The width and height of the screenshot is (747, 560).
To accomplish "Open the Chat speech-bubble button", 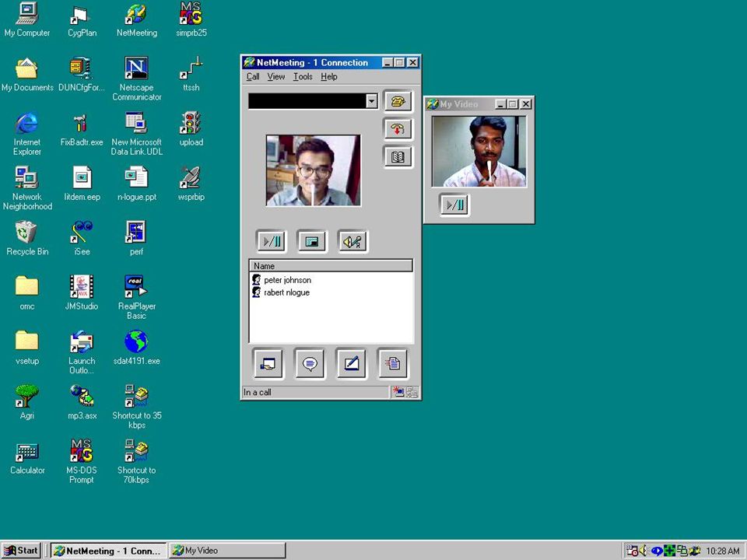I will (x=310, y=364).
